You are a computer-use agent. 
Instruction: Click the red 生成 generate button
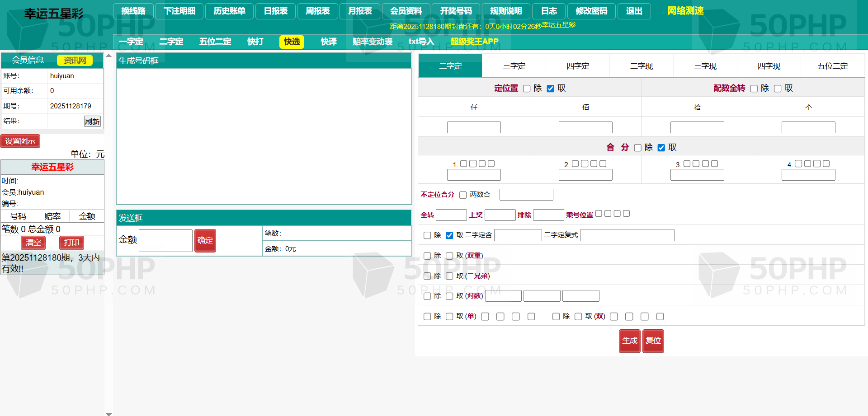click(629, 341)
